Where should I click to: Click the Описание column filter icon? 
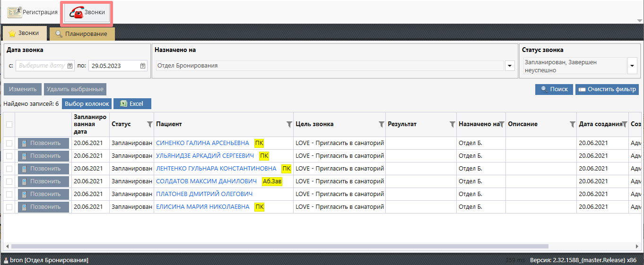point(572,124)
